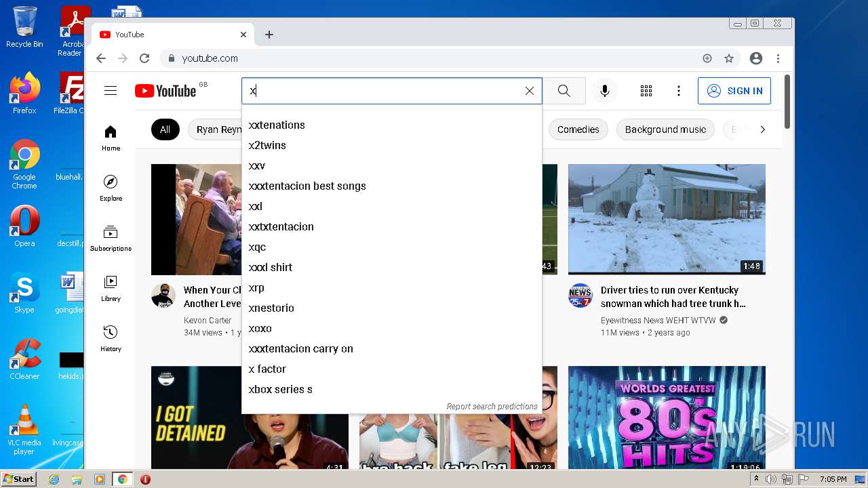The height and width of the screenshot is (488, 868).
Task: Click the youtube.com address bar
Action: [434, 58]
